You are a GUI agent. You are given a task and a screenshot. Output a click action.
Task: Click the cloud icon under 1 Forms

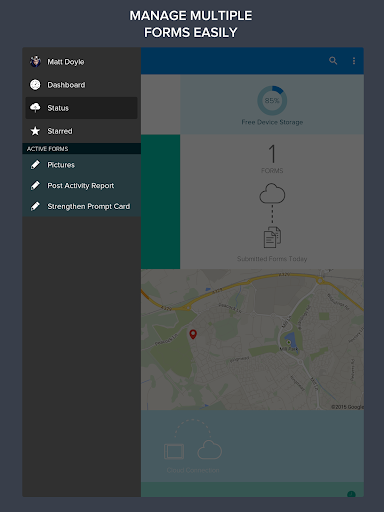tap(272, 193)
